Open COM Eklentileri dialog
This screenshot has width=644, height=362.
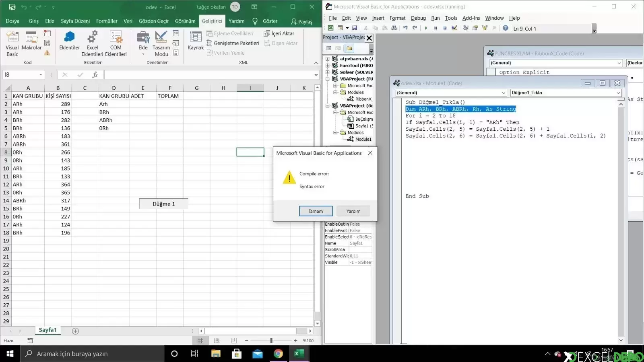click(116, 43)
